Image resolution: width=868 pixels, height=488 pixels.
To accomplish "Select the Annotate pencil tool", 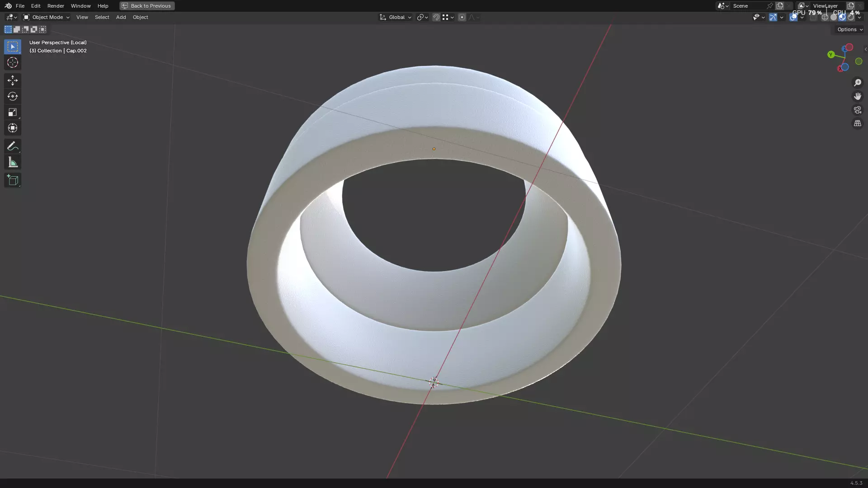I will (12, 146).
